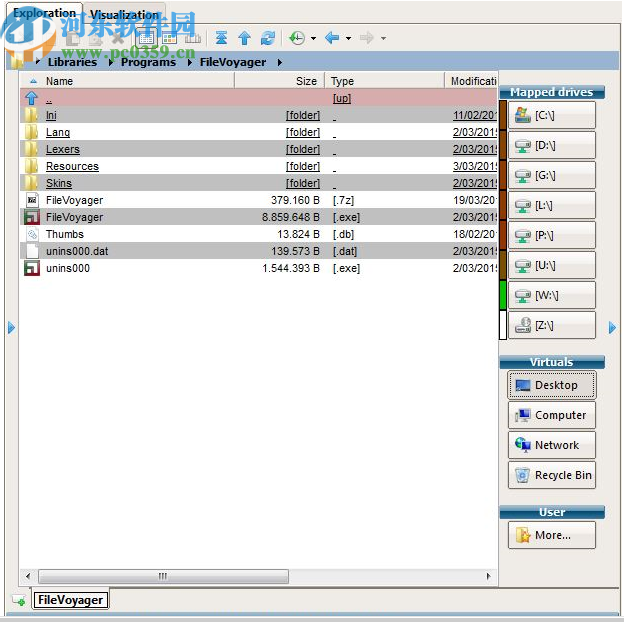Expand breadcrumb arrow after FileVoyager
This screenshot has height=622, width=624.
pyautogui.click(x=280, y=62)
